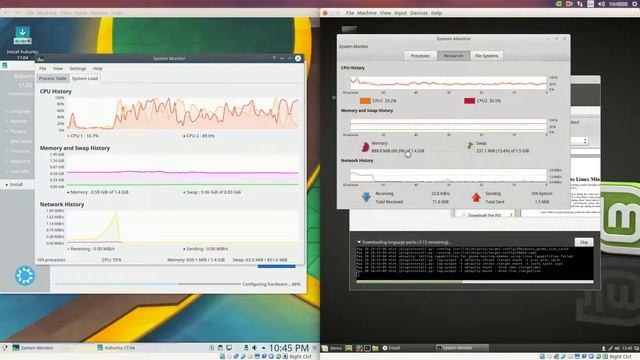640x360 pixels.
Task: Click the keyboard layout indicator in host top bar
Action: (591, 4)
